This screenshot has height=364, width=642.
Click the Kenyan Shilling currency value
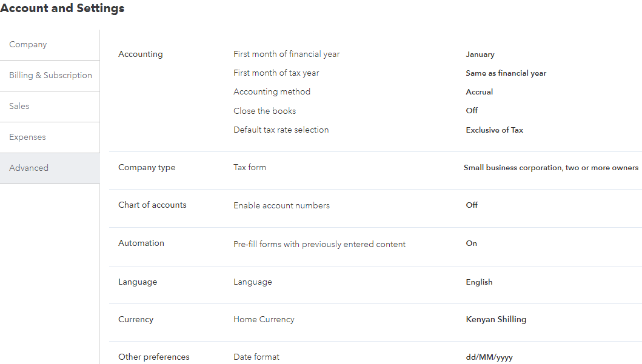point(496,320)
